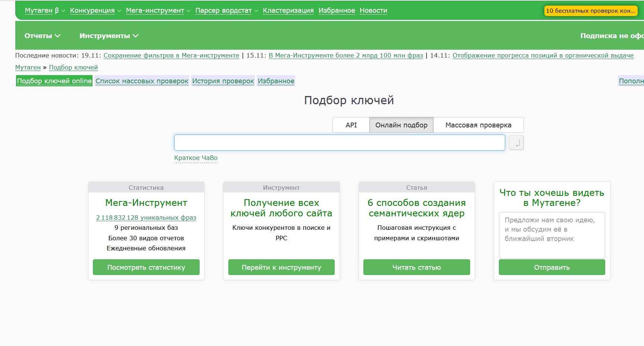
Task: Open the Инструменты menu
Action: 109,36
